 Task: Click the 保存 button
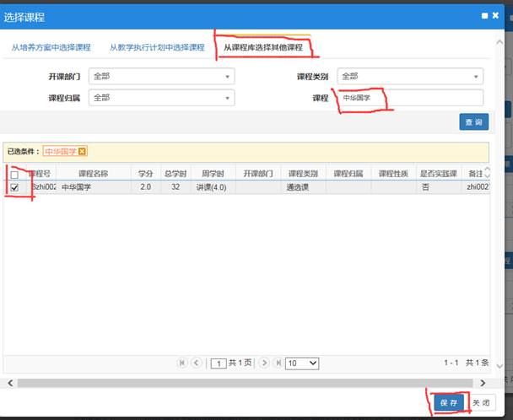(x=448, y=403)
